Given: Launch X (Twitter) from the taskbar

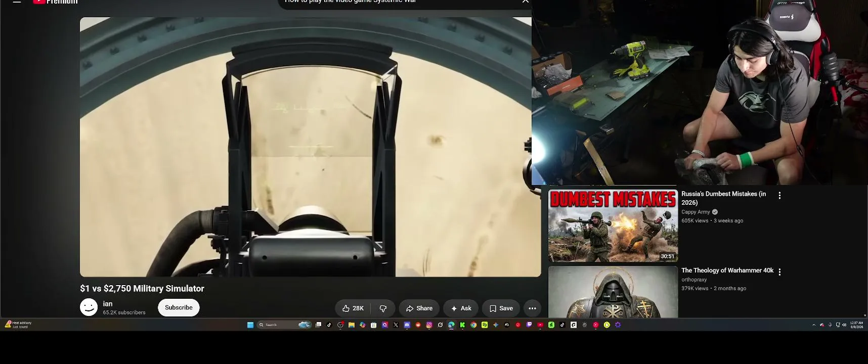Looking at the screenshot, I should [x=396, y=325].
